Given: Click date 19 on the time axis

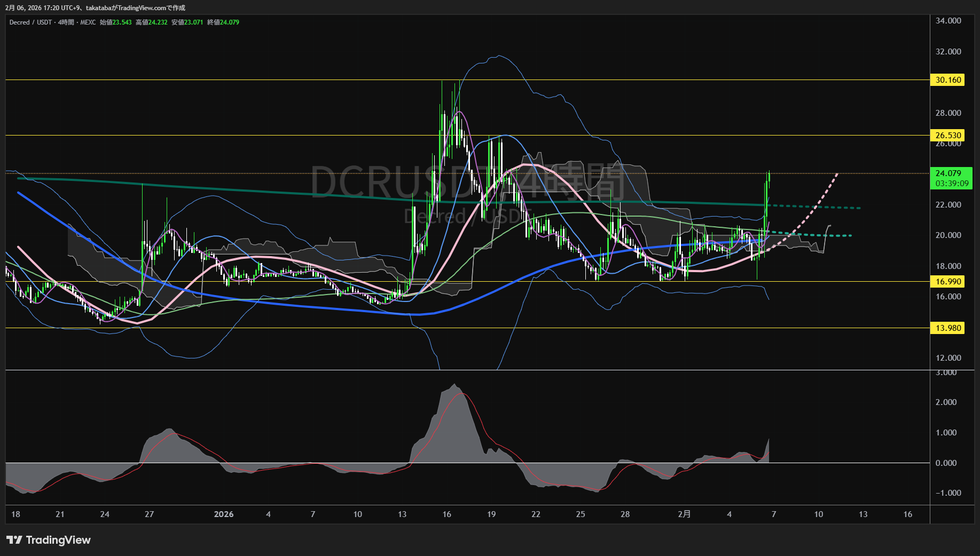Looking at the screenshot, I should (x=491, y=514).
